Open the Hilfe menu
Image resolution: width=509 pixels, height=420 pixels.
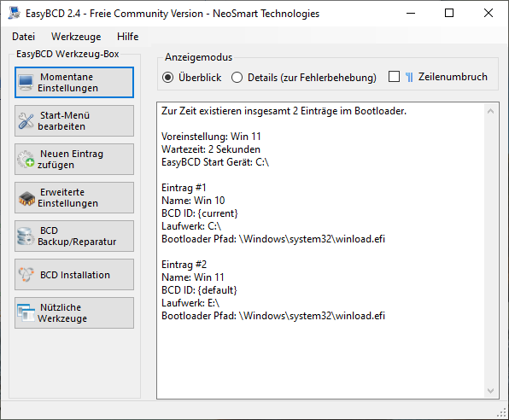tap(127, 37)
